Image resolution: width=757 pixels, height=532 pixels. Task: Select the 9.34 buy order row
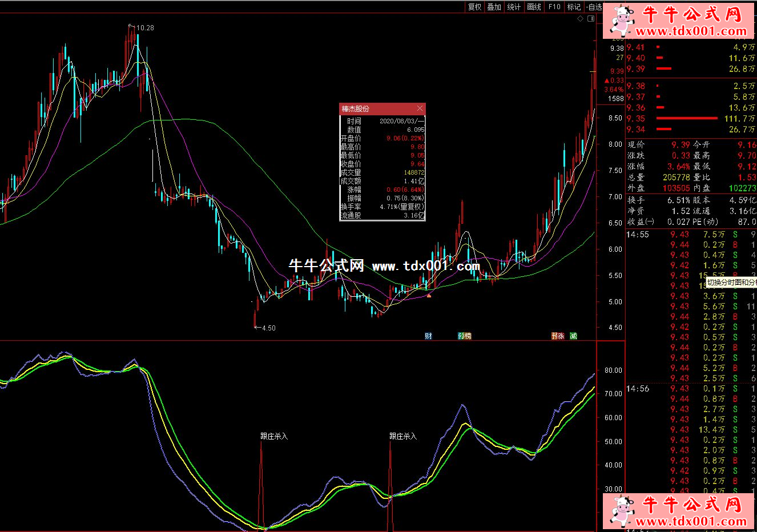tap(691, 130)
